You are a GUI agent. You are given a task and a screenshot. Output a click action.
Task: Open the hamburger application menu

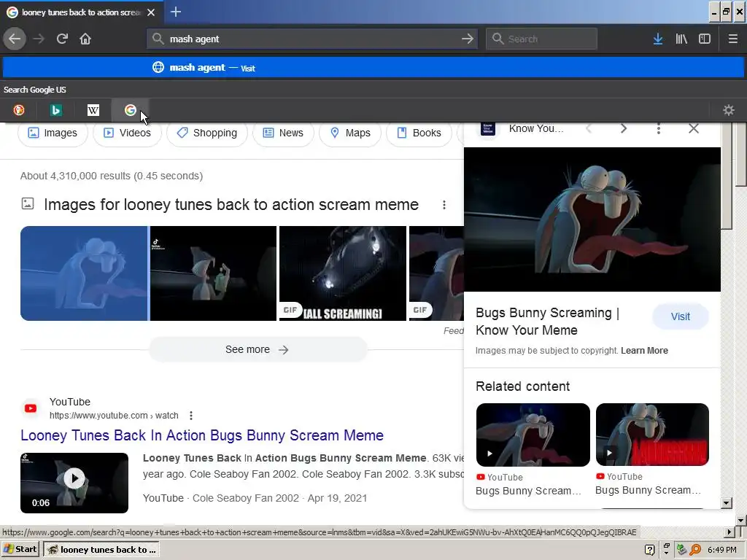point(732,39)
